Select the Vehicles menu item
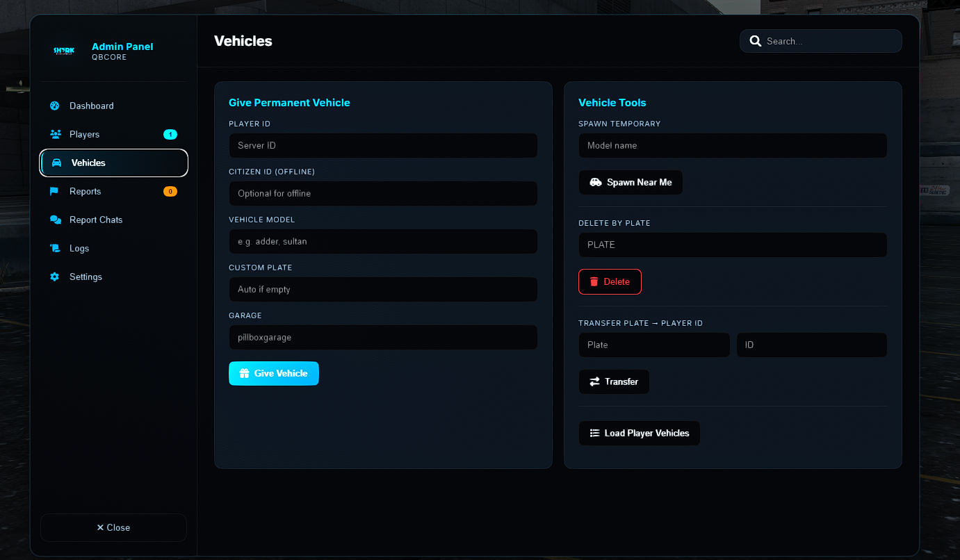 114,163
